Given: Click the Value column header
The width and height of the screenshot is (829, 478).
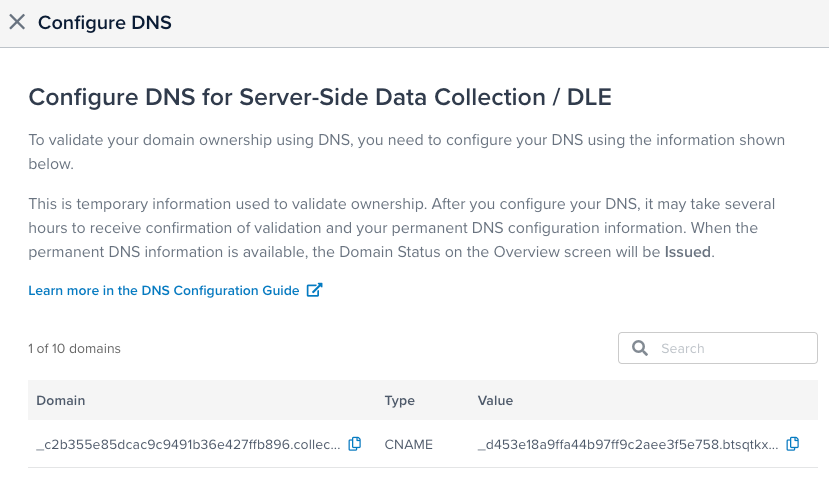Looking at the screenshot, I should pyautogui.click(x=495, y=400).
